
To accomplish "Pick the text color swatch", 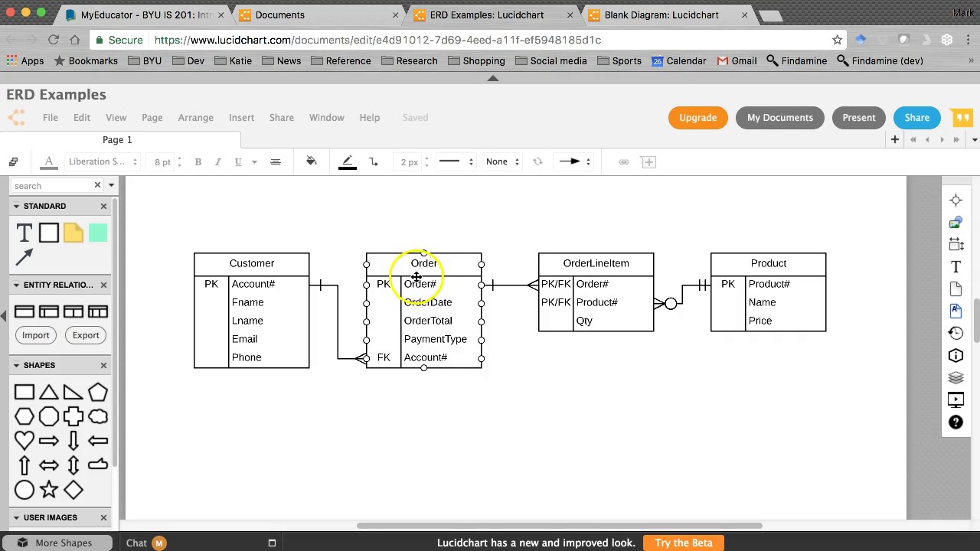I will click(x=49, y=161).
